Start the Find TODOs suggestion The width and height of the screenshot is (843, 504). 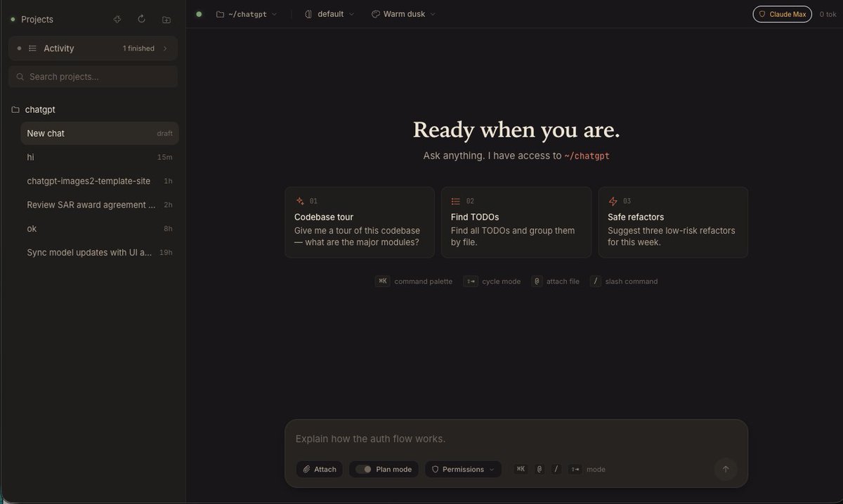tap(516, 223)
